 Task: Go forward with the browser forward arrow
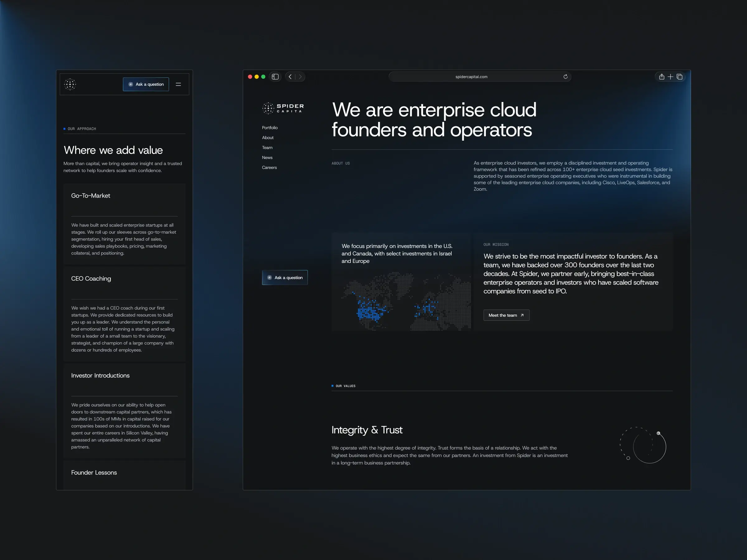coord(300,77)
